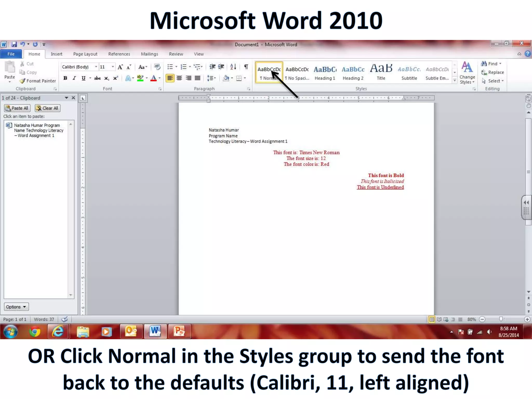Viewport: 532px width, 399px height.
Task: Open the clipboard pane Options dropdown
Action: pos(16,307)
